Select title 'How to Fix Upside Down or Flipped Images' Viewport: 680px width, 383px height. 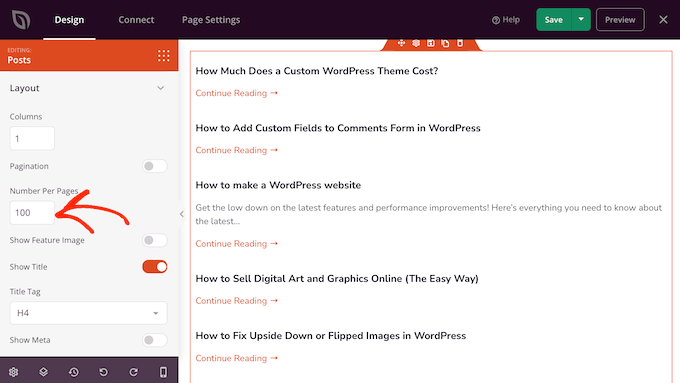pyautogui.click(x=330, y=336)
